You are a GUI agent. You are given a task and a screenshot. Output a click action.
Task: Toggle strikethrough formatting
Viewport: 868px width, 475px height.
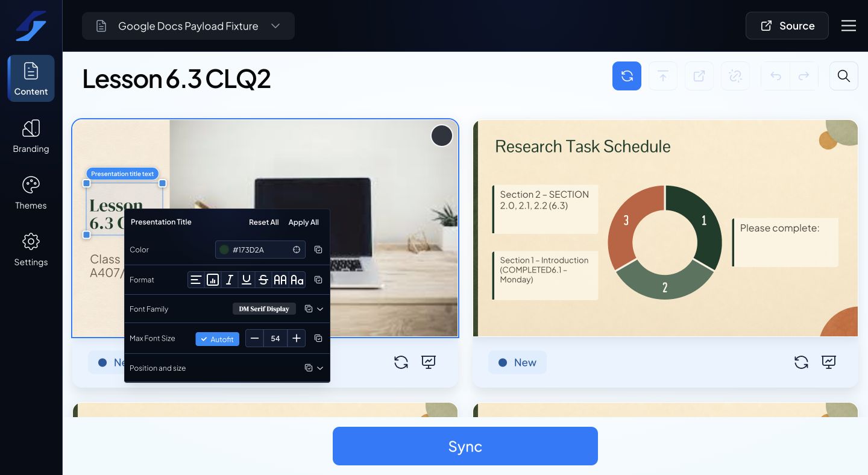[263, 280]
